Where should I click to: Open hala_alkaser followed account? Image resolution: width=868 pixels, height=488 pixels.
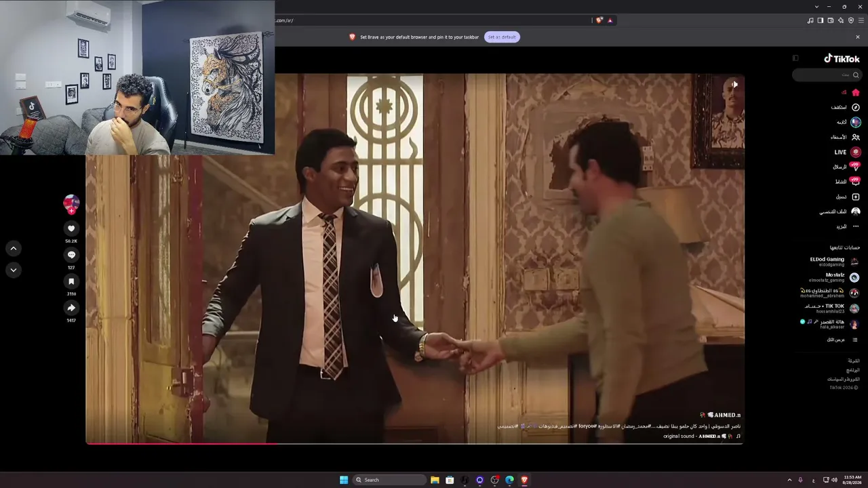(830, 324)
